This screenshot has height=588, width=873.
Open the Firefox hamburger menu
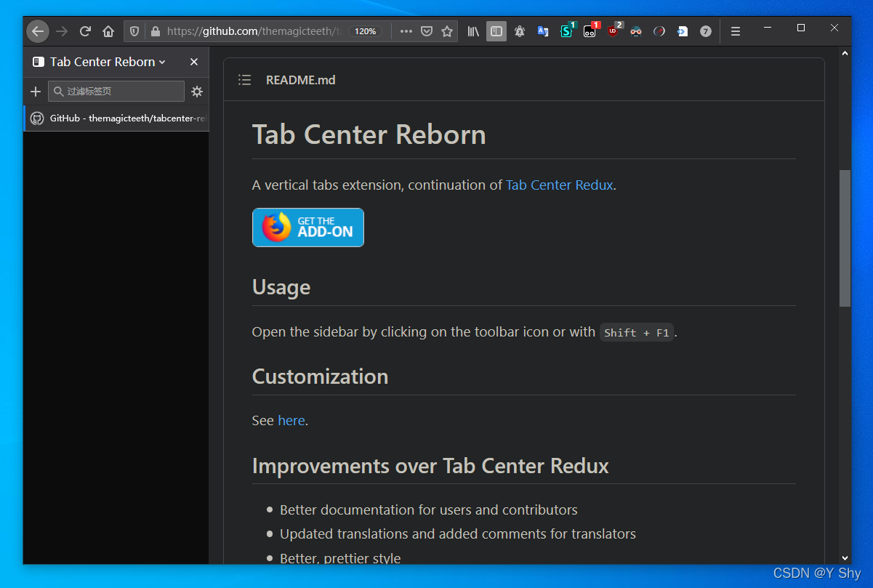point(736,31)
